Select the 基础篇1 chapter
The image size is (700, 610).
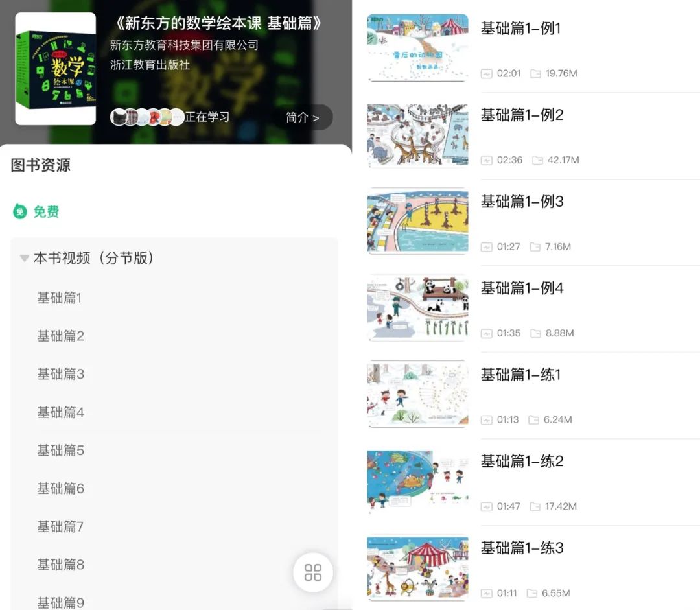click(60, 298)
